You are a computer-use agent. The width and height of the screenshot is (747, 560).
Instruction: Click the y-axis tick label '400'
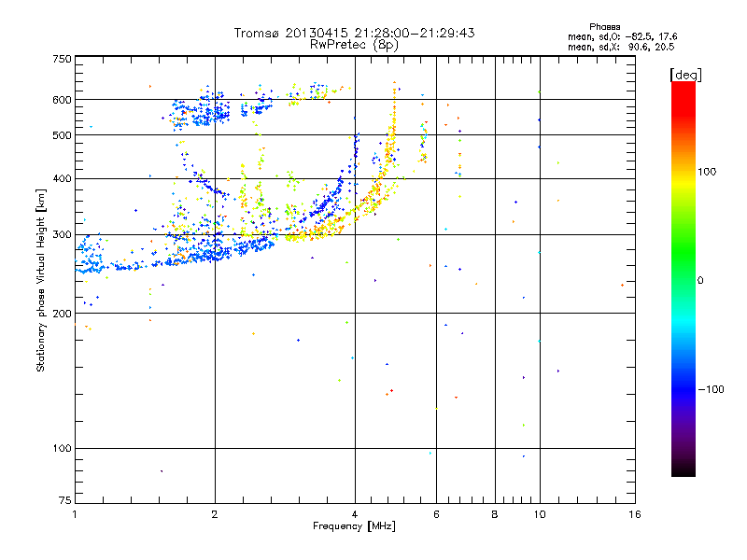(62, 179)
